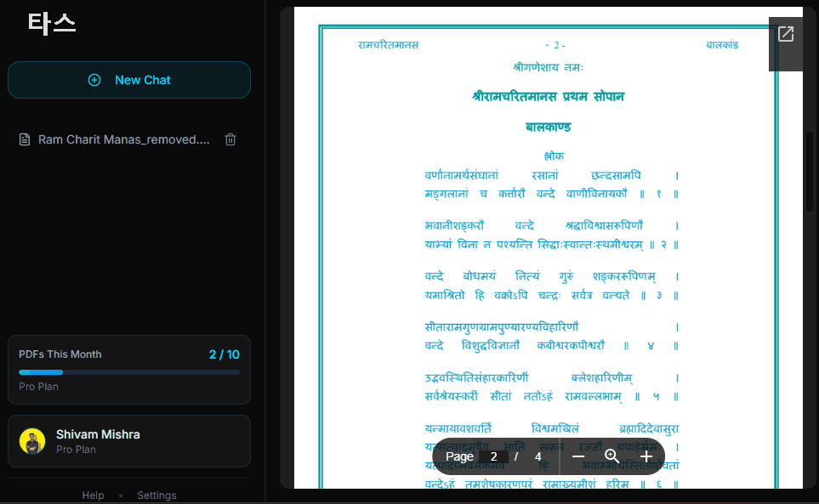Click the 타스 app logo
Image resolution: width=819 pixels, height=504 pixels.
[x=52, y=24]
